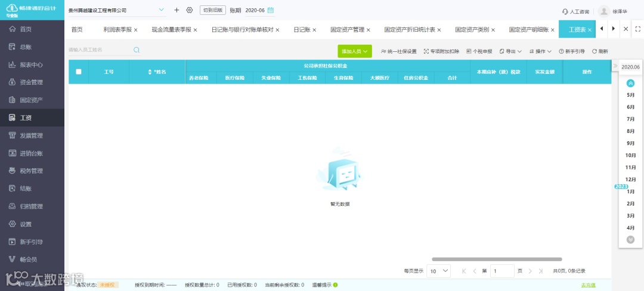
Task: Click down arrow circle in month panel
Action: point(630,240)
